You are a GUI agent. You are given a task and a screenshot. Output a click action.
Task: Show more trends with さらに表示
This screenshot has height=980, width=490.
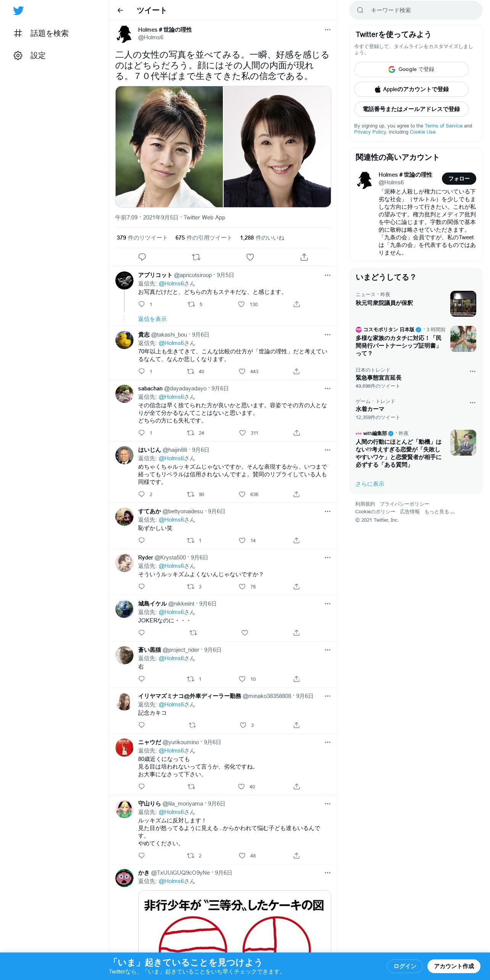click(x=370, y=484)
